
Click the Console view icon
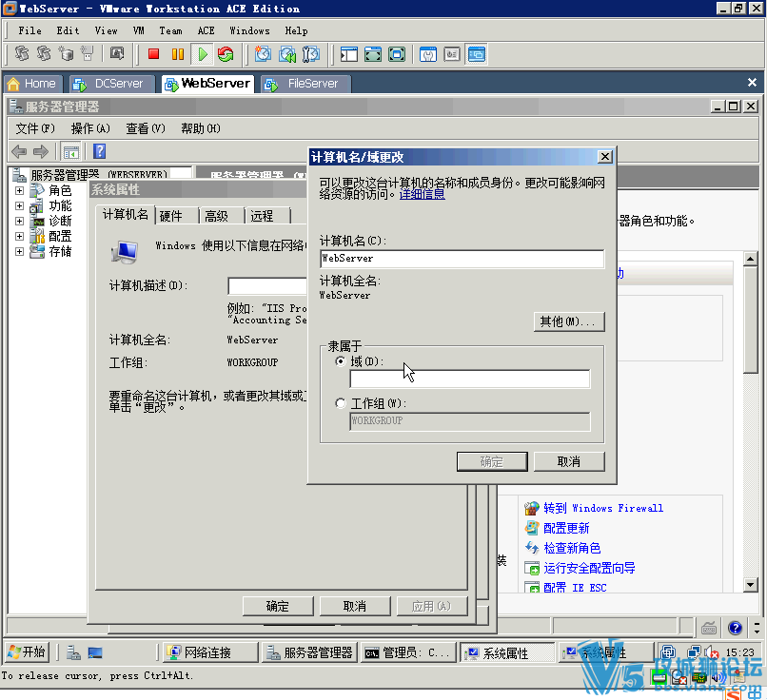click(477, 54)
